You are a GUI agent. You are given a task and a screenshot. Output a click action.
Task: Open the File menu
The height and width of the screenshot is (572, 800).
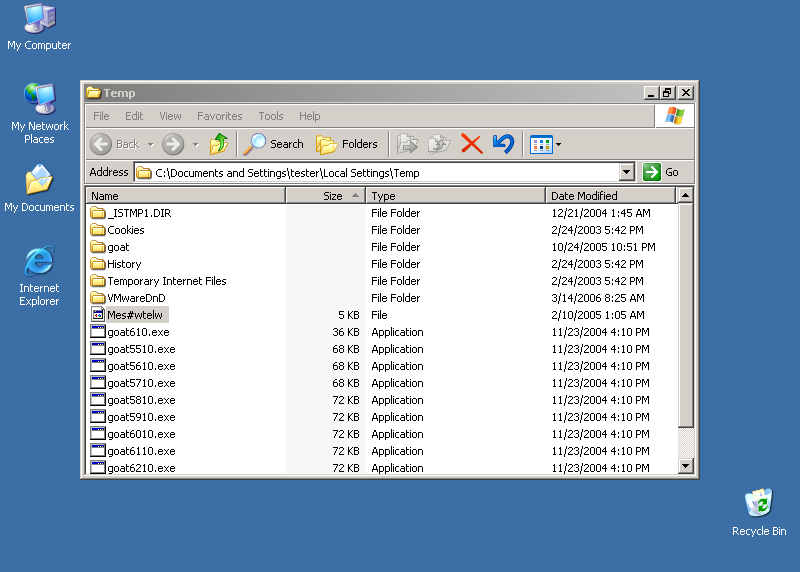[101, 116]
